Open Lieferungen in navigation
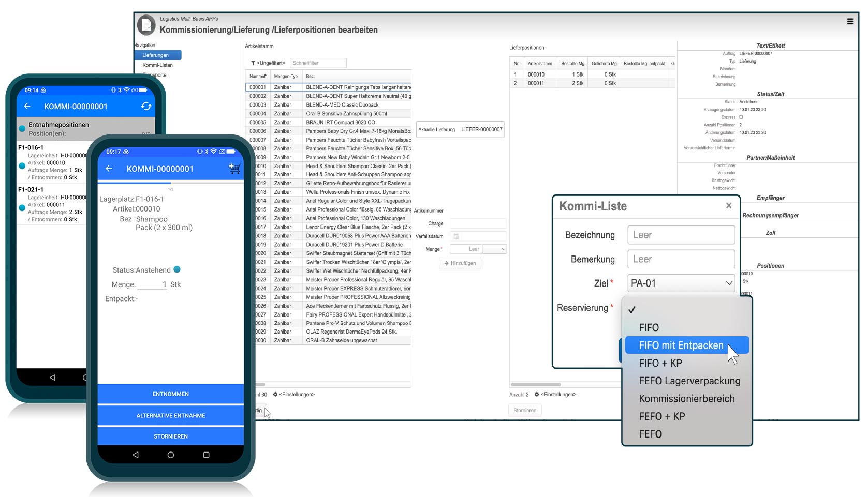The width and height of the screenshot is (868, 497). [x=158, y=55]
